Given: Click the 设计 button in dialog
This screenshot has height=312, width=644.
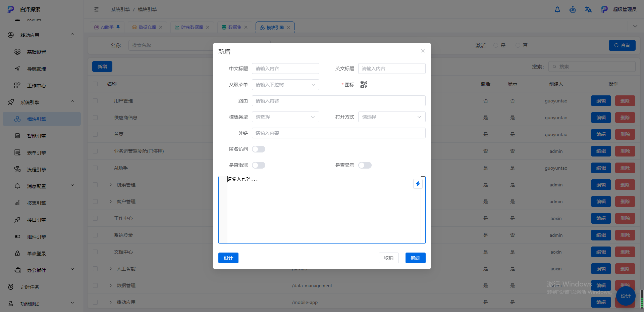Looking at the screenshot, I should click(228, 258).
